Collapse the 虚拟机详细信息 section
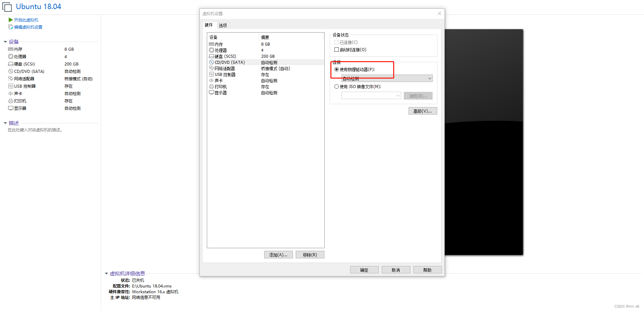 [x=107, y=273]
